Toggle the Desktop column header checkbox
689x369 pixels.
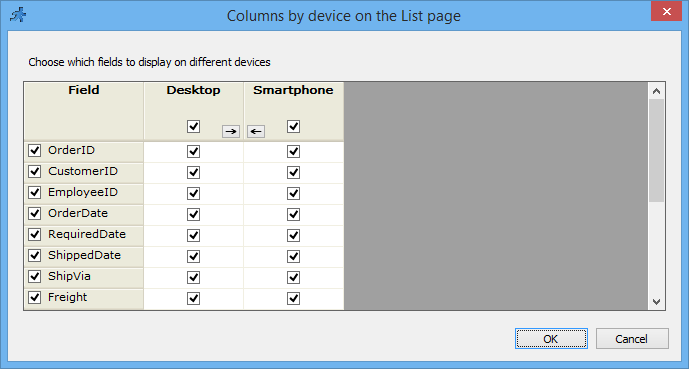[193, 127]
